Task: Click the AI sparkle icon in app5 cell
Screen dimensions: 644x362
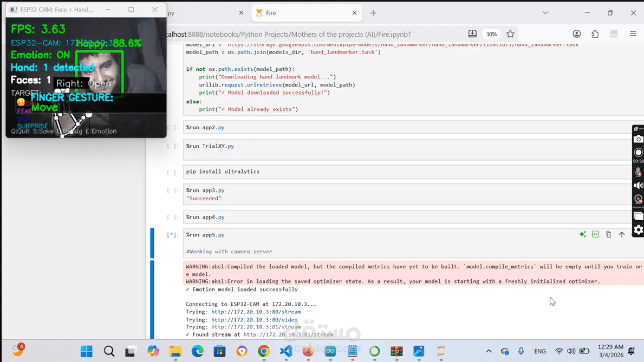Action: tap(582, 234)
